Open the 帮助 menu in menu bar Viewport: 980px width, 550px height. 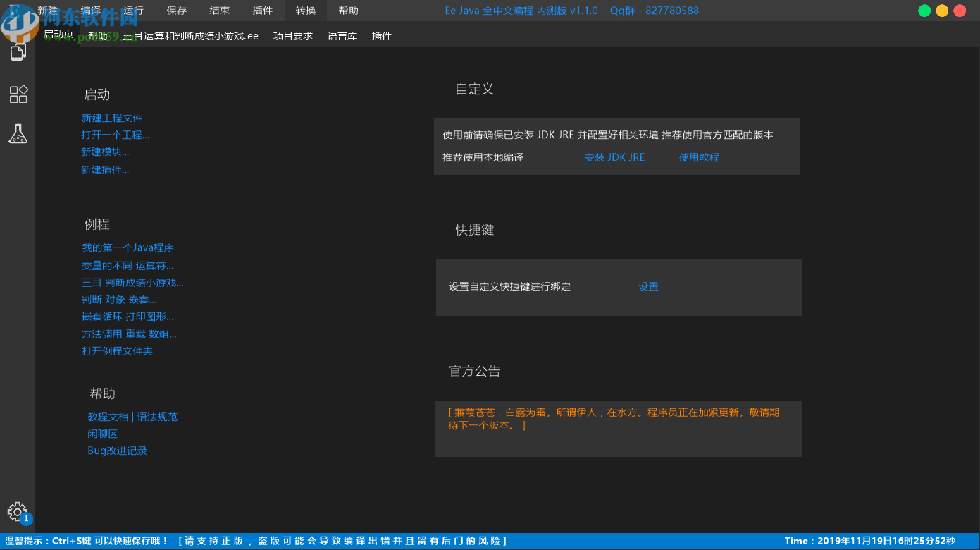click(x=348, y=11)
